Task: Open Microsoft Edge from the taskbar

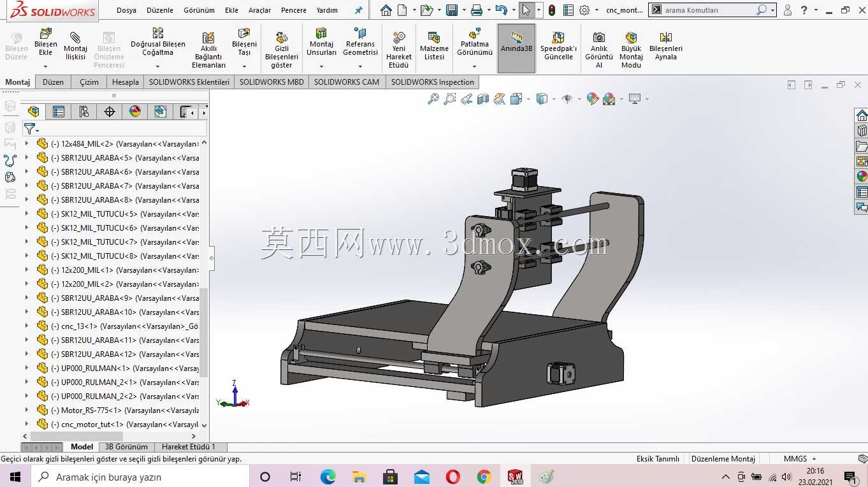Action: click(x=328, y=476)
